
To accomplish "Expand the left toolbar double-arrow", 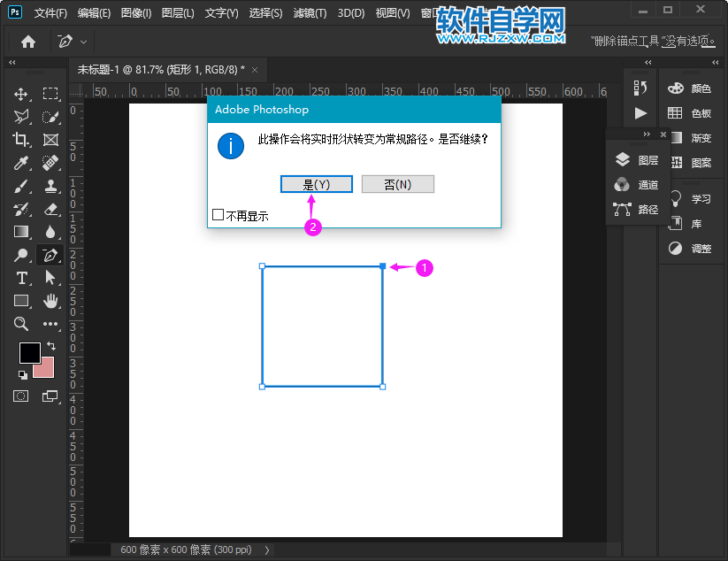I will tap(12, 63).
